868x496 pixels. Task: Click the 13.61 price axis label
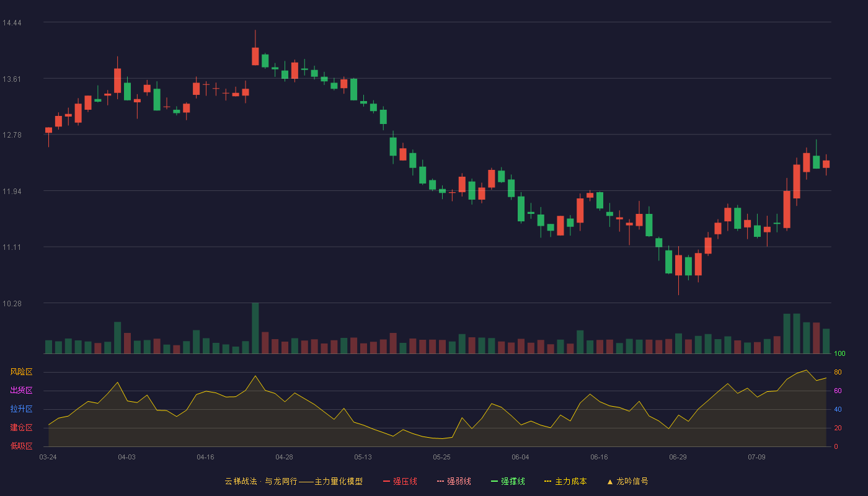click(x=12, y=79)
